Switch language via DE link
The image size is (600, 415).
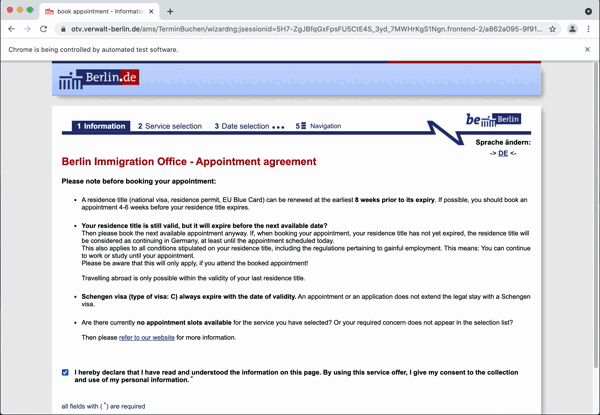pos(503,153)
